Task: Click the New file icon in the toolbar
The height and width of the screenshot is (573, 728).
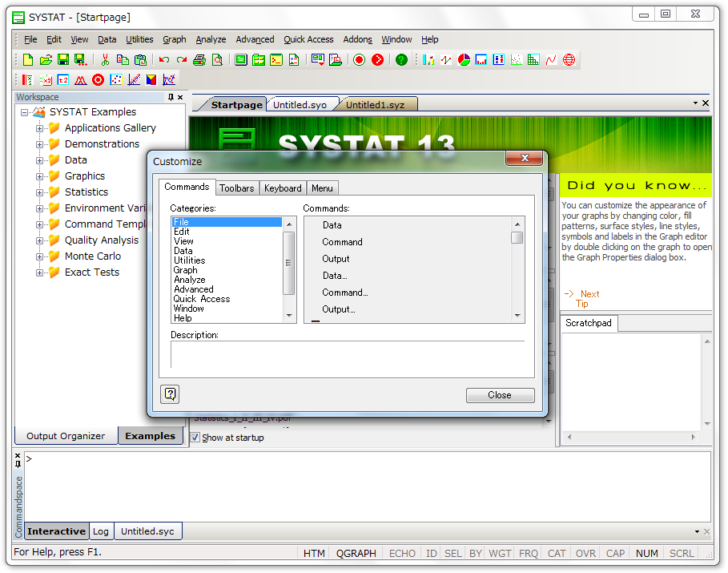Action: pyautogui.click(x=28, y=60)
